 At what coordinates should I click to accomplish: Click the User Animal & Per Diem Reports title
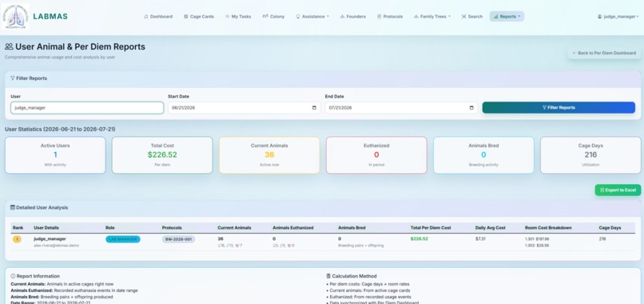click(75, 47)
